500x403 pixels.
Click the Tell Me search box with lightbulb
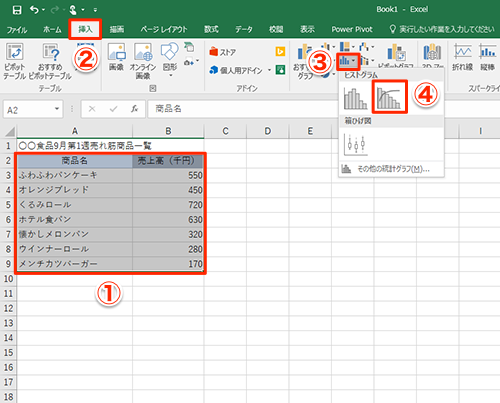(442, 29)
